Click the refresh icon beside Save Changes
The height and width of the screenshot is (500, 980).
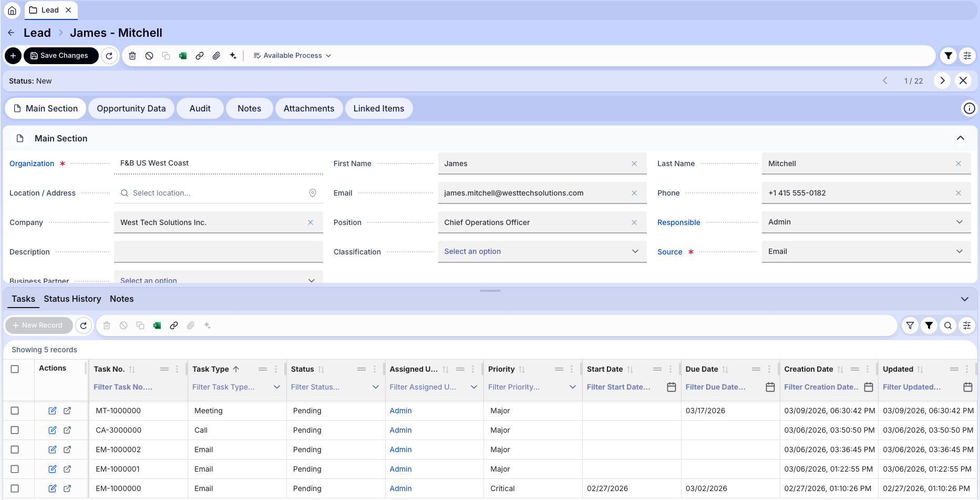[109, 56]
